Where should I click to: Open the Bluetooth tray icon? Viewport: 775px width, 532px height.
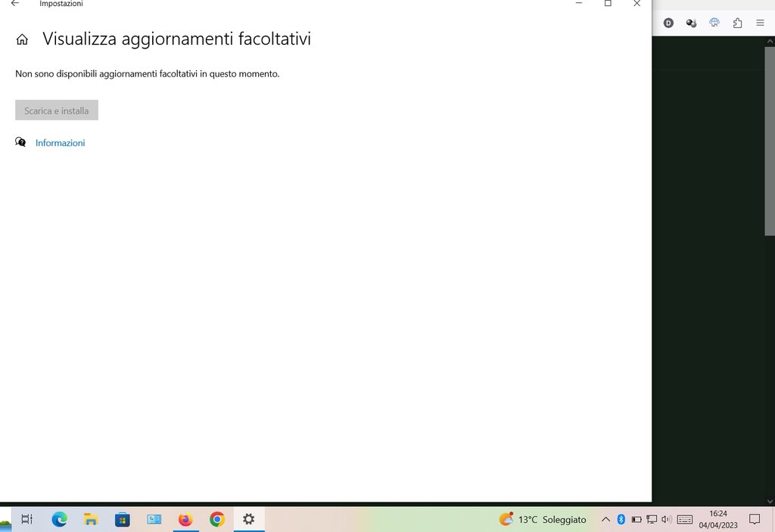coord(621,519)
